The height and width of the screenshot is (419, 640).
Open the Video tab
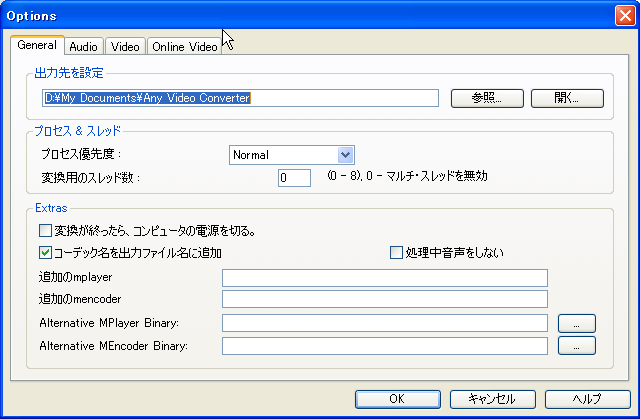tap(125, 46)
